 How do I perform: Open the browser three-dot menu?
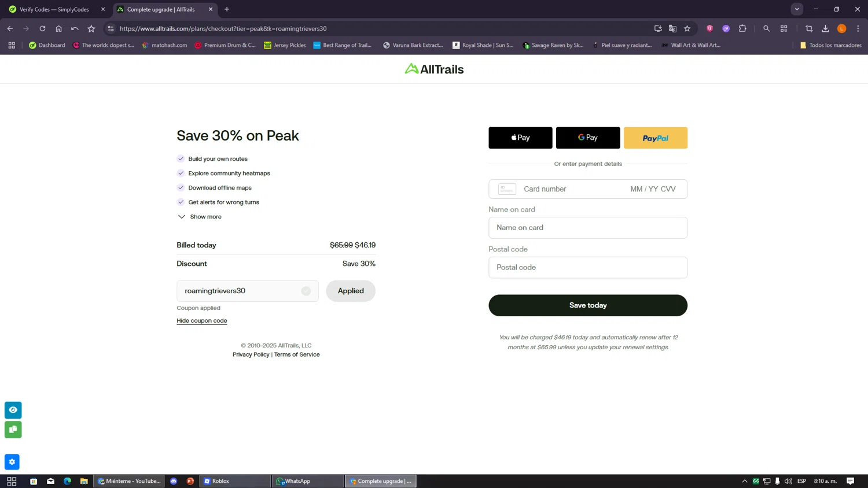coord(858,28)
